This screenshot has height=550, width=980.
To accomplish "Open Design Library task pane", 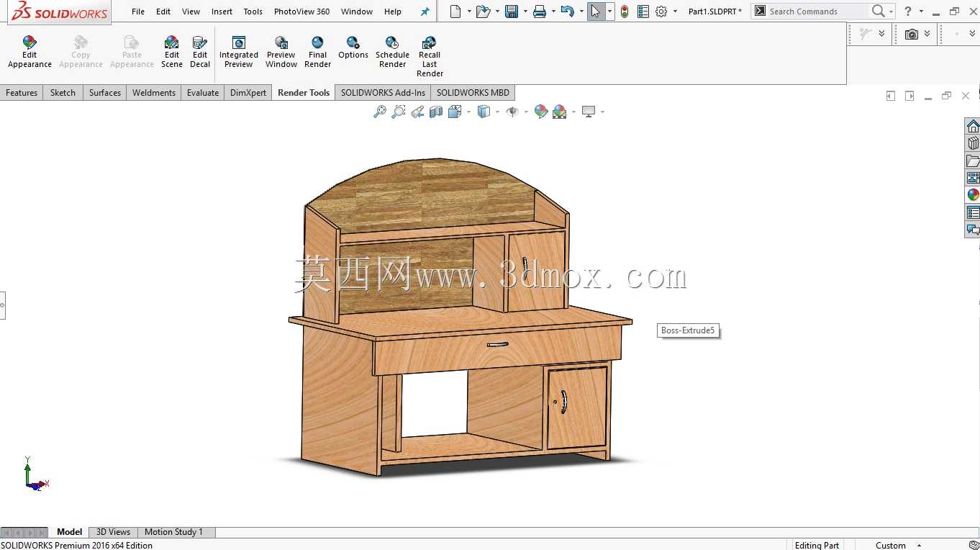I will point(973,143).
